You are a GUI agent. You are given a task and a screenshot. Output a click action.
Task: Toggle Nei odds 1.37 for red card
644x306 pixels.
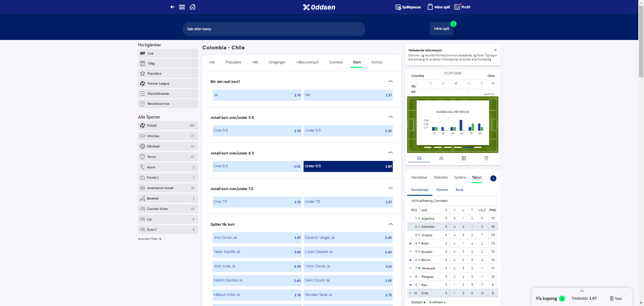(x=348, y=95)
